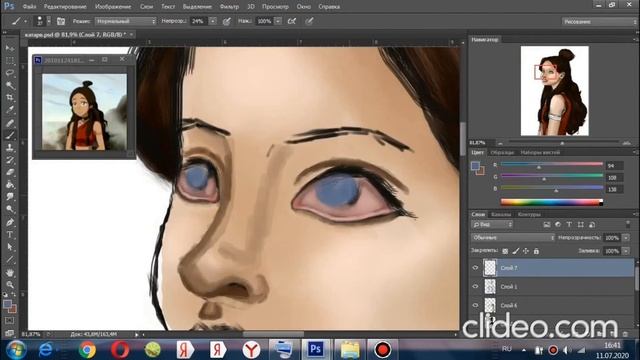The image size is (640, 360).
Task: Toggle lock all for layer
Action: point(536,251)
